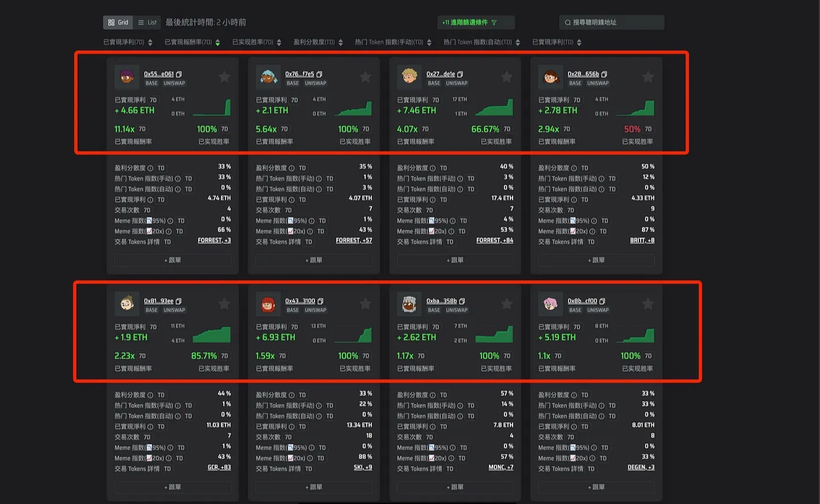The image size is (820, 504).
Task: Click profit chart of wallet 0x27...de1e
Action: click(494, 107)
